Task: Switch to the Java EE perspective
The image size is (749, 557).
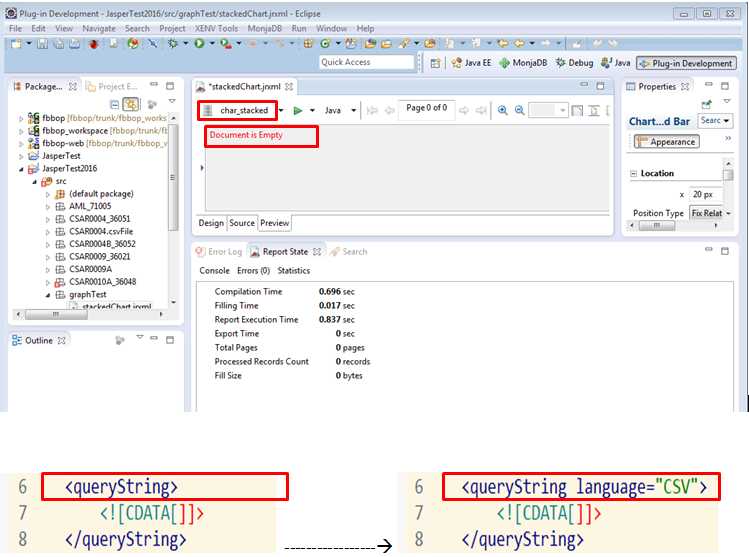Action: pyautogui.click(x=471, y=63)
